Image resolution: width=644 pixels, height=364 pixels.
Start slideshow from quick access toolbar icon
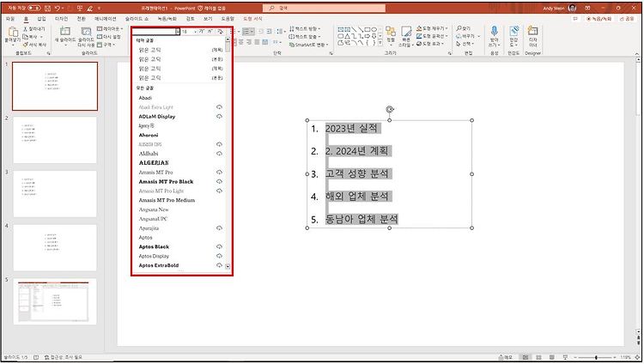[x=80, y=8]
